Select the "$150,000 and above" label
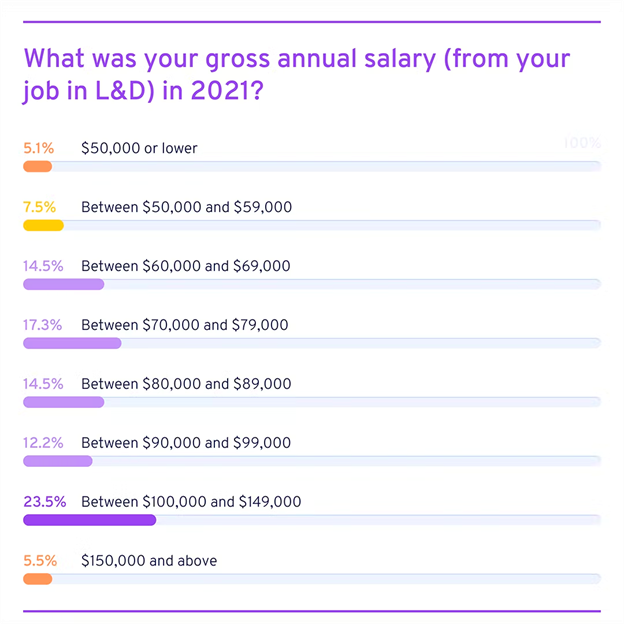This screenshot has width=624, height=624. [149, 561]
